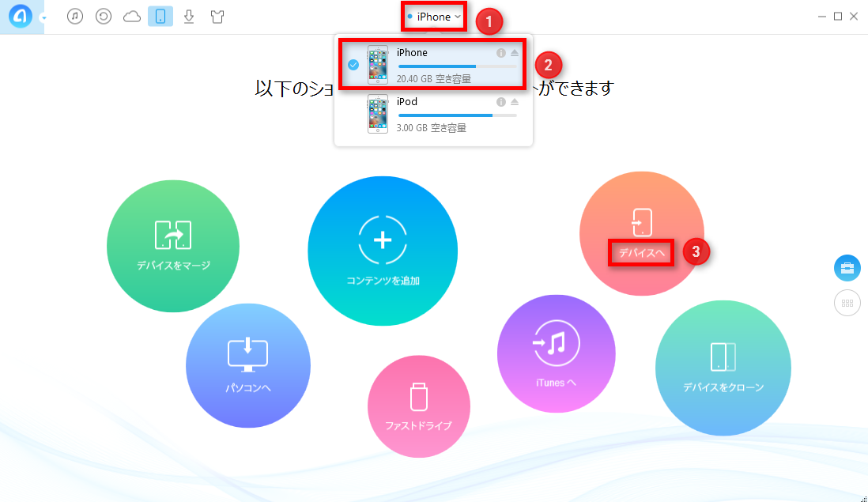Minimize the AnyTrans window

click(822, 17)
